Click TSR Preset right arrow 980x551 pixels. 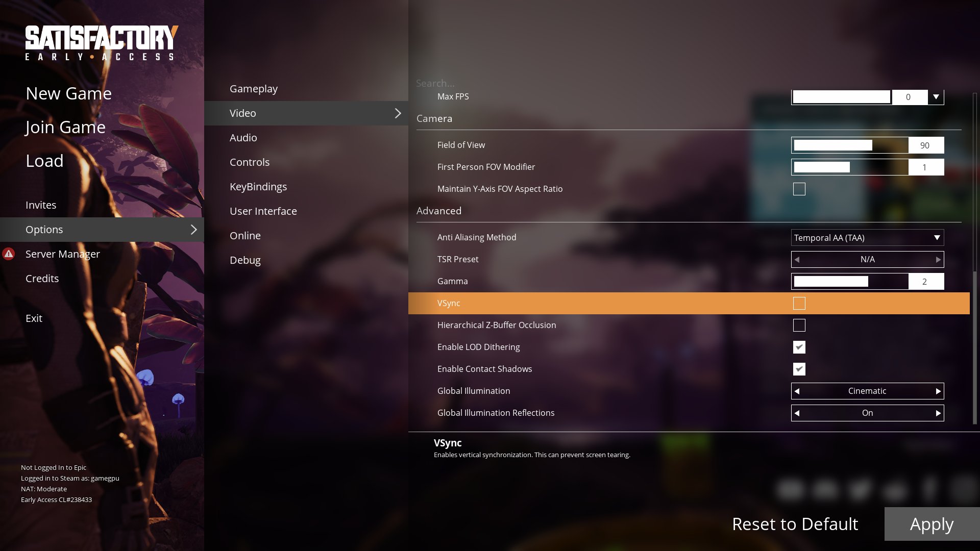tap(938, 260)
